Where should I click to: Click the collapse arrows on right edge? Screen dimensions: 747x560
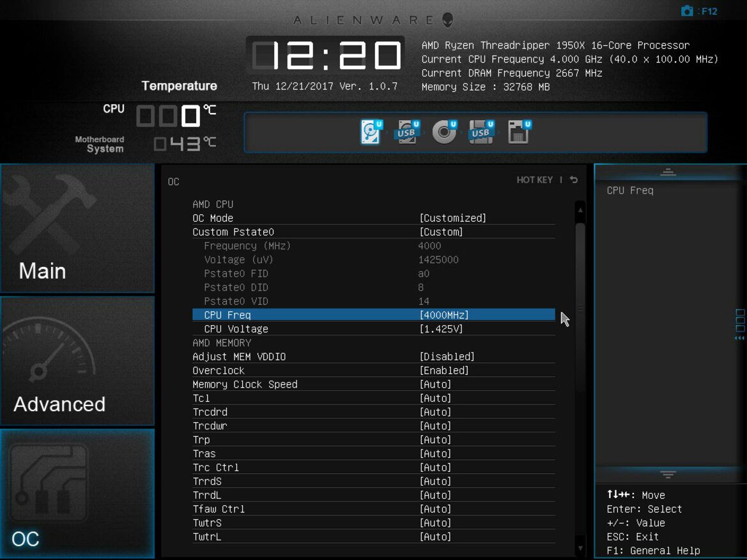click(x=739, y=338)
